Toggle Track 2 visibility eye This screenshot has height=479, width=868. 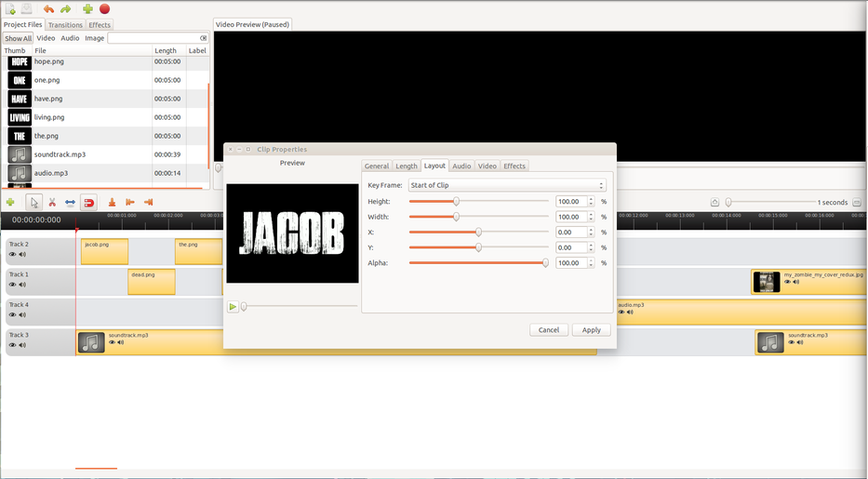(x=12, y=255)
